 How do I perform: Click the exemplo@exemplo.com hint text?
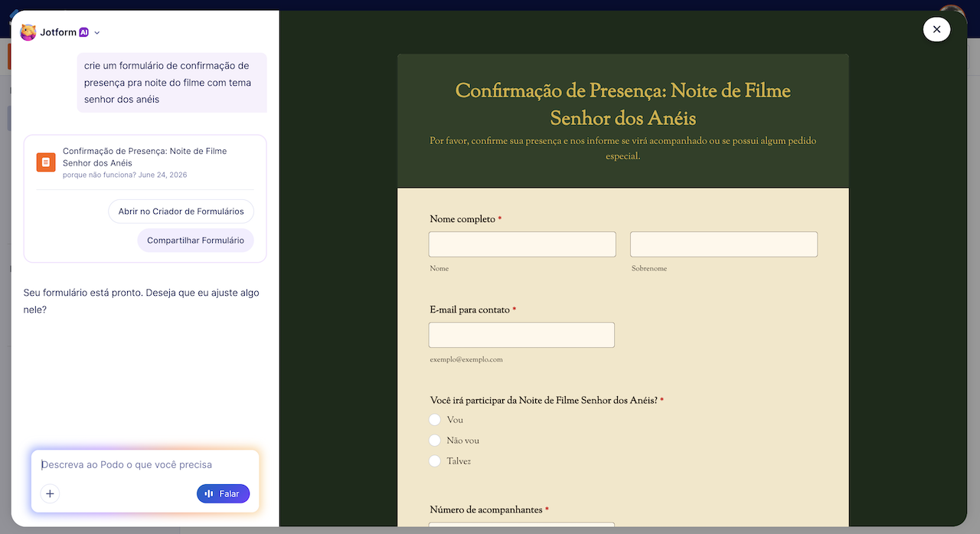point(466,359)
